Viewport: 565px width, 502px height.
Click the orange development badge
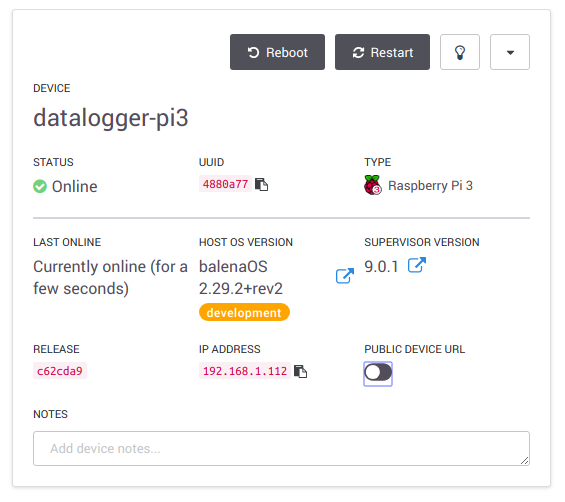coord(244,312)
